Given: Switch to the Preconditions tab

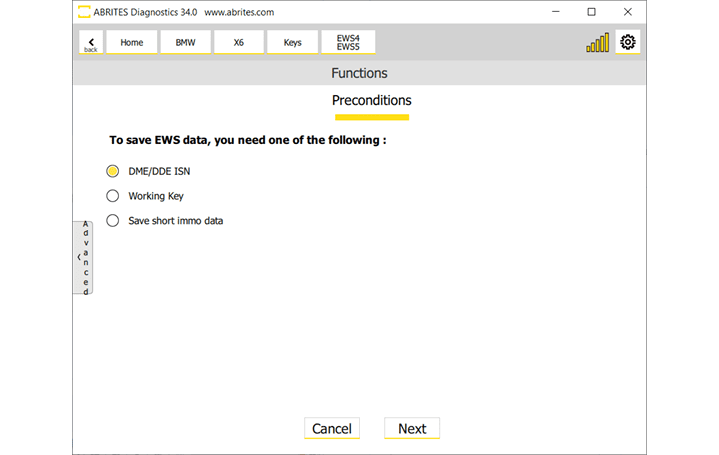Looking at the screenshot, I should click(371, 101).
